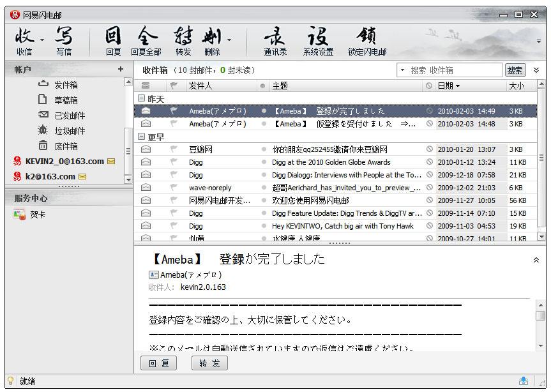Image resolution: width=551 pixels, height=392 pixels.
Task: Collapse the 更早 email group
Action: click(x=141, y=137)
